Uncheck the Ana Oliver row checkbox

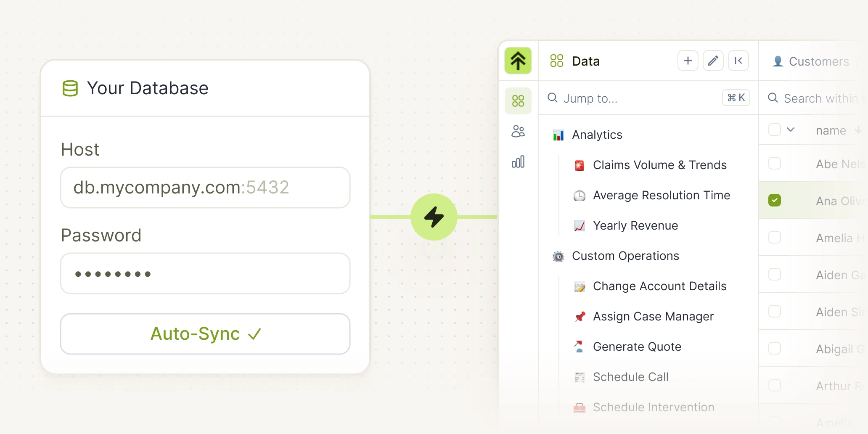tap(775, 200)
